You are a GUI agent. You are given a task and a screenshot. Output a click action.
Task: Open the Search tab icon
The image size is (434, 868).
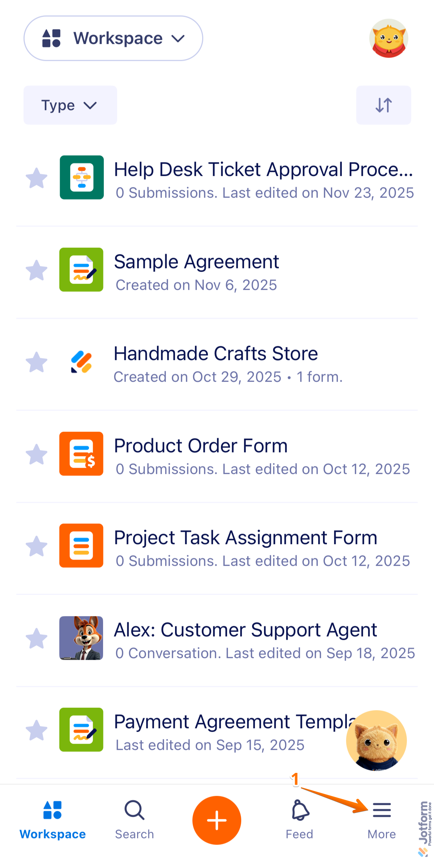[134, 811]
